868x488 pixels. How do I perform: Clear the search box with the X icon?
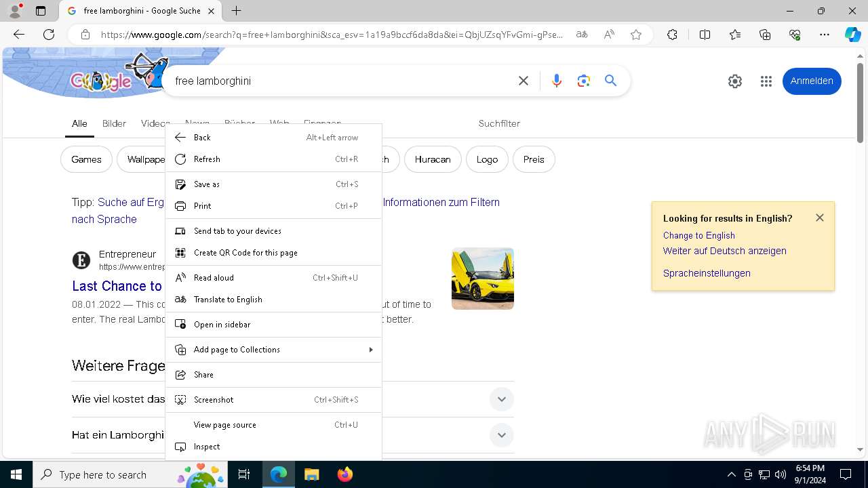(x=524, y=81)
